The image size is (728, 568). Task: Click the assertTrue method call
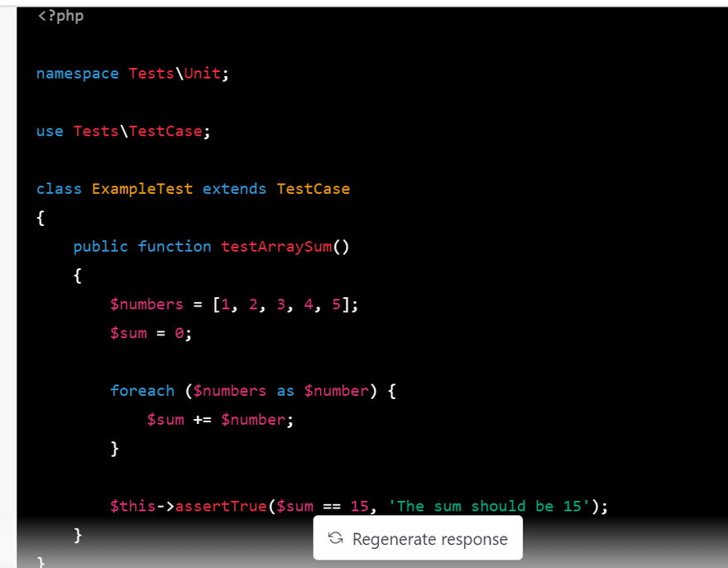point(220,506)
